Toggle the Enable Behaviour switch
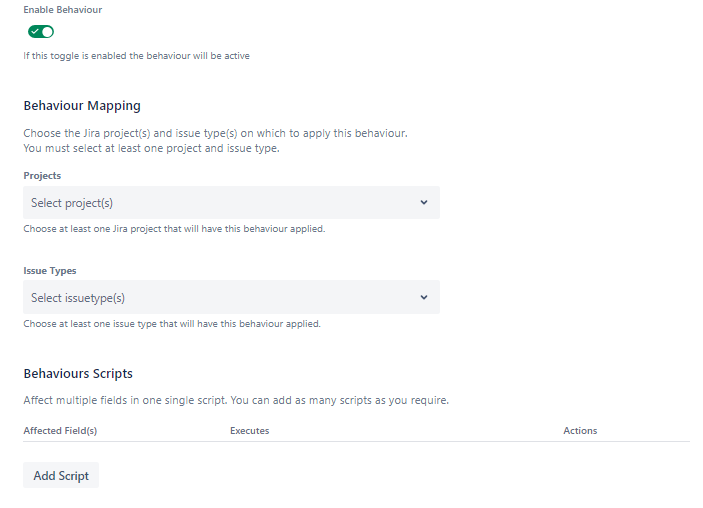The height and width of the screenshot is (508, 703). click(x=41, y=32)
